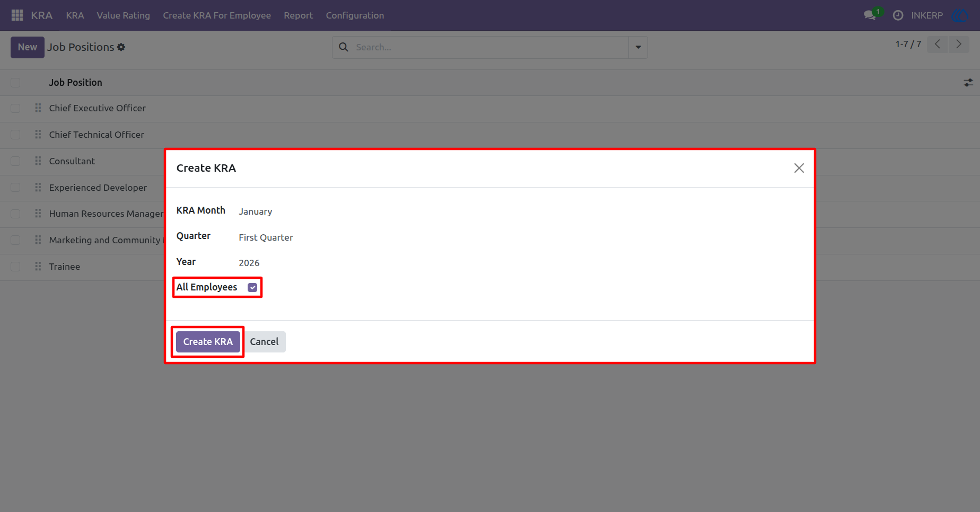The image size is (980, 512).
Task: Grab the Marketing and Community drag handle
Action: point(38,240)
